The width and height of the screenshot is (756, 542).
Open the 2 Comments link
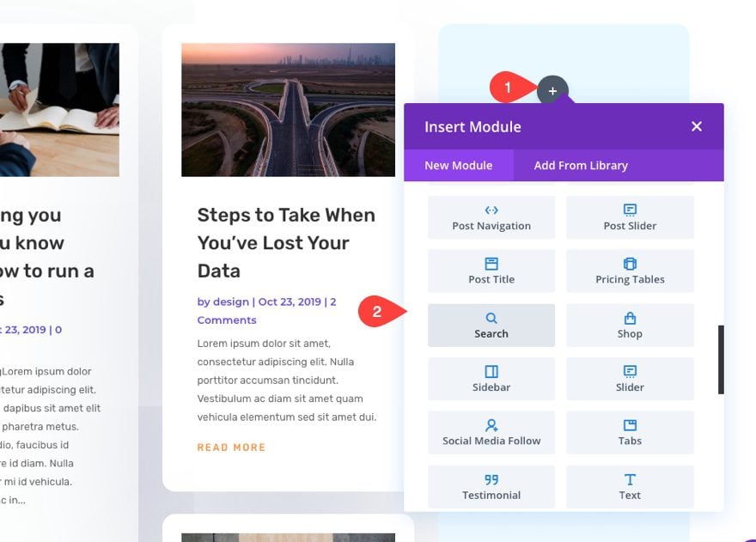tap(266, 311)
